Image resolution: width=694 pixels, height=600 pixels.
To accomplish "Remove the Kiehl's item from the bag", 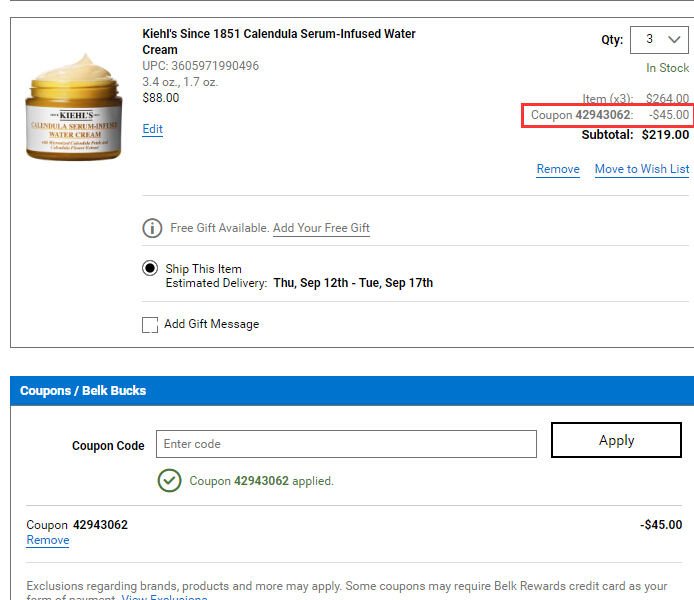I will (558, 169).
